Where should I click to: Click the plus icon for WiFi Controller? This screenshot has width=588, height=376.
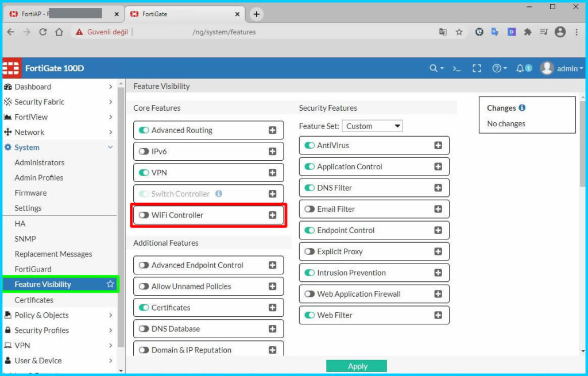273,215
